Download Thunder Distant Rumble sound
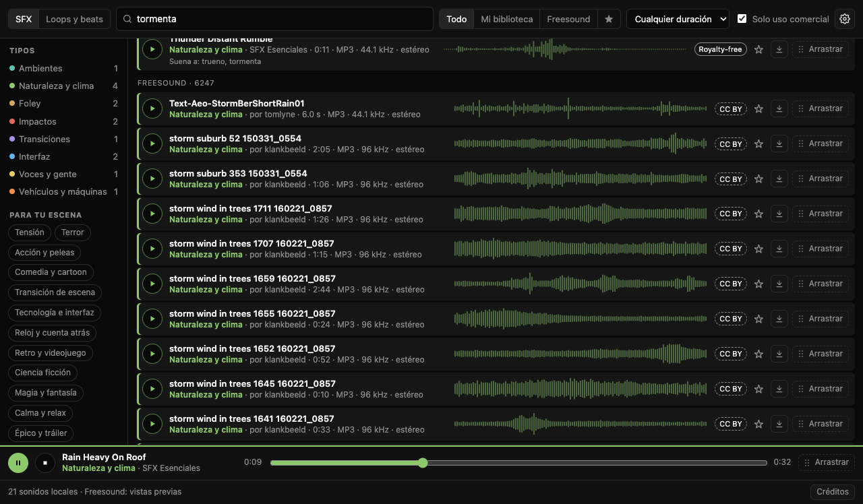This screenshot has width=863, height=504. point(779,49)
